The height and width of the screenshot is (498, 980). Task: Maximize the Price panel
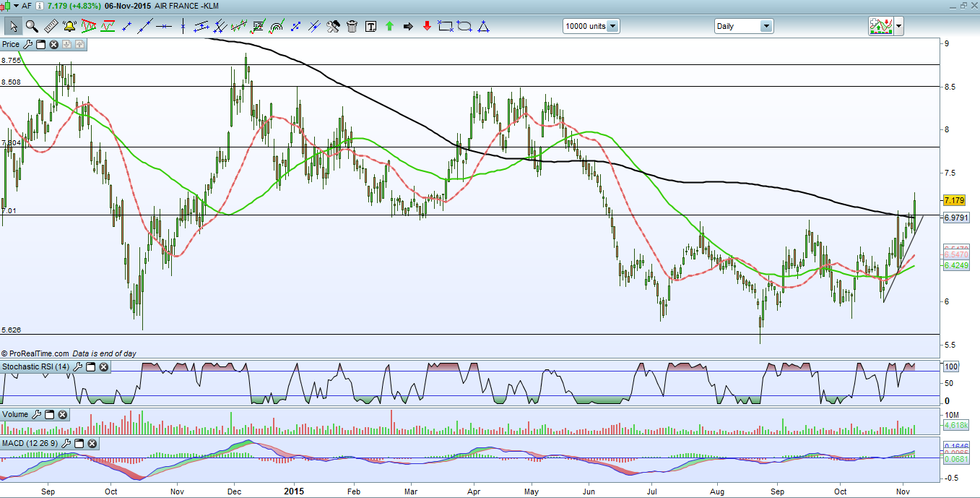(x=41, y=44)
